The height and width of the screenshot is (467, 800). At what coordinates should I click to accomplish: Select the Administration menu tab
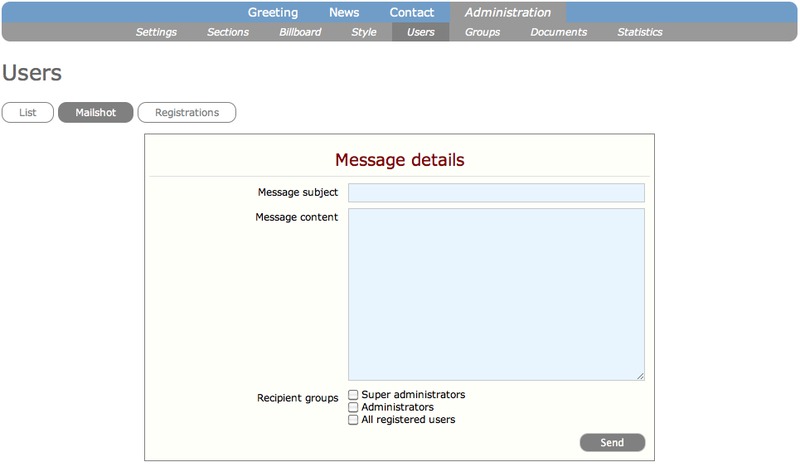click(x=508, y=12)
